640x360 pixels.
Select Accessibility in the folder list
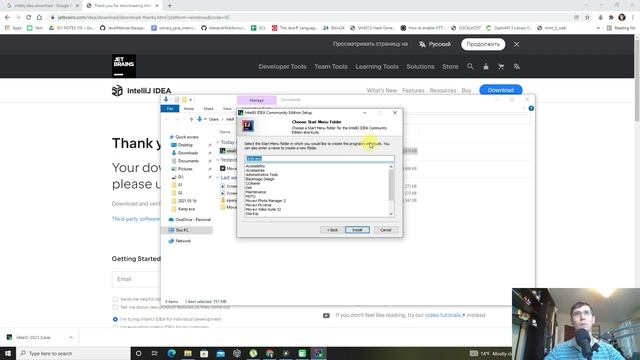point(256,166)
